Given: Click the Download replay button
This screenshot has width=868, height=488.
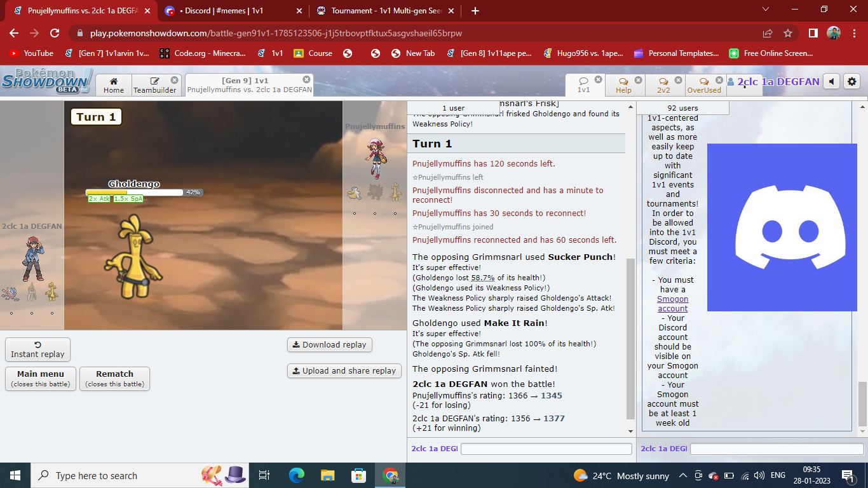Looking at the screenshot, I should pyautogui.click(x=329, y=344).
